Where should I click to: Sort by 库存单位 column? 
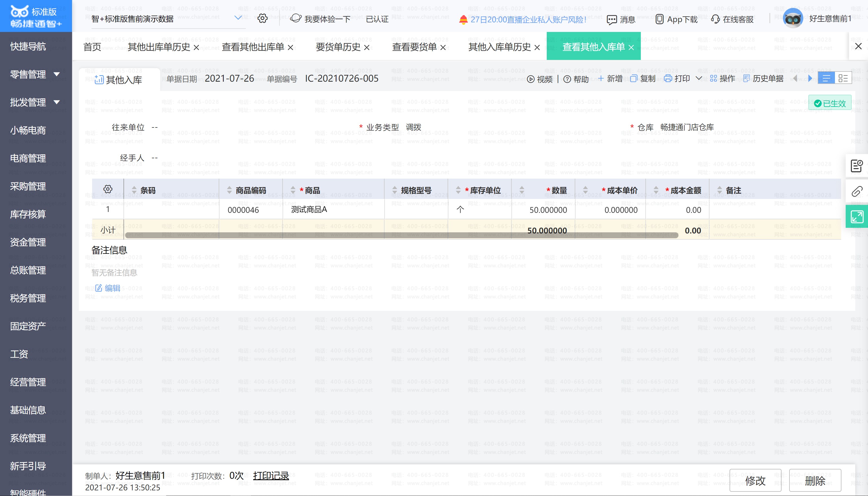(x=458, y=190)
